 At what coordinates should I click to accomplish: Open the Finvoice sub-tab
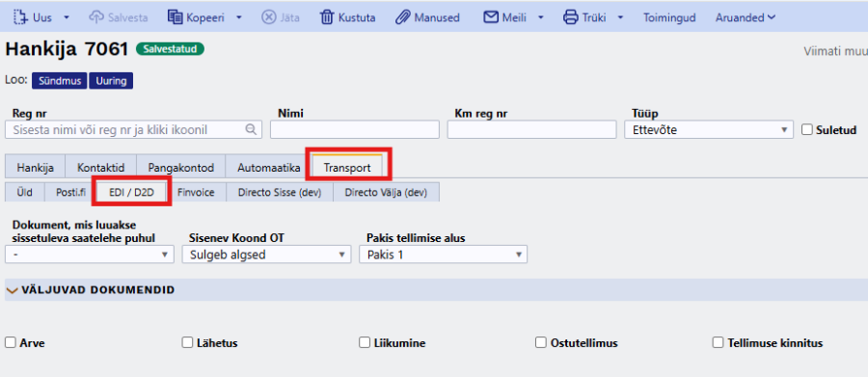point(196,192)
